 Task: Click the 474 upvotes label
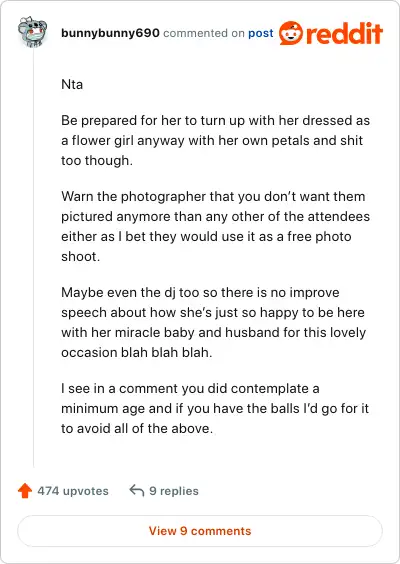point(73,491)
